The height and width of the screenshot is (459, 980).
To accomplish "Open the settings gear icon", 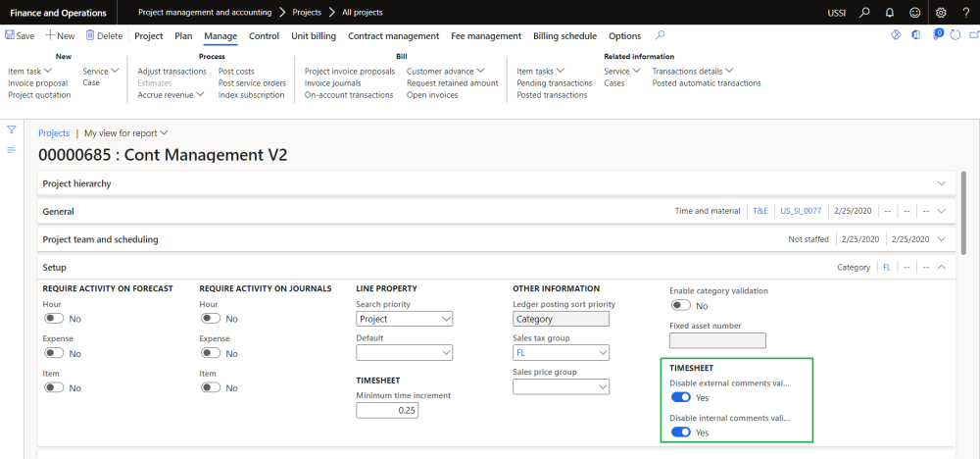I will pyautogui.click(x=942, y=13).
